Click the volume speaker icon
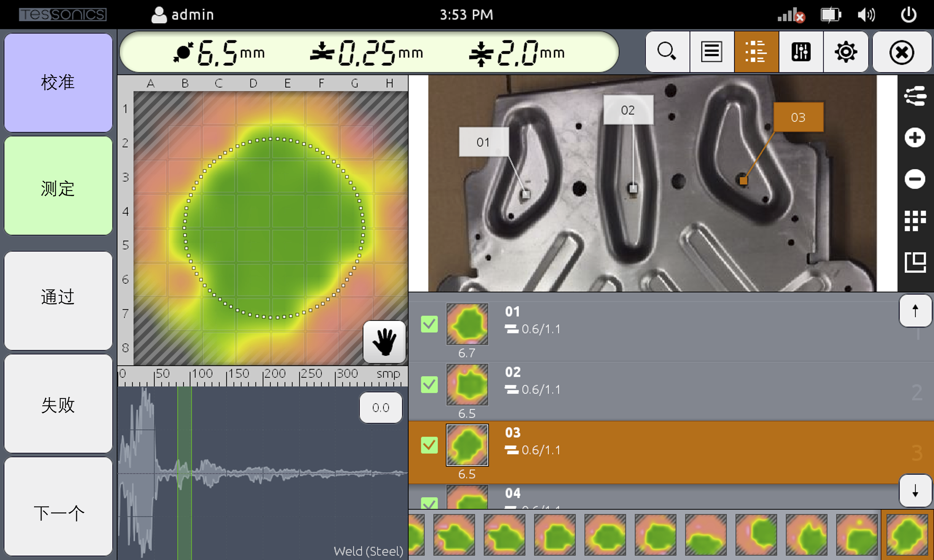Image resolution: width=934 pixels, height=560 pixels. [x=866, y=15]
